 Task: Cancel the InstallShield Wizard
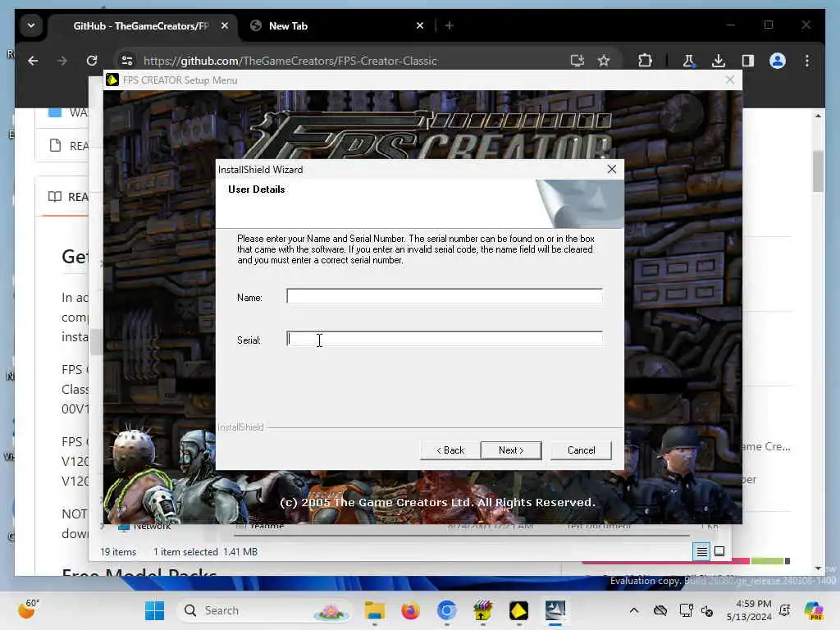[x=581, y=450]
